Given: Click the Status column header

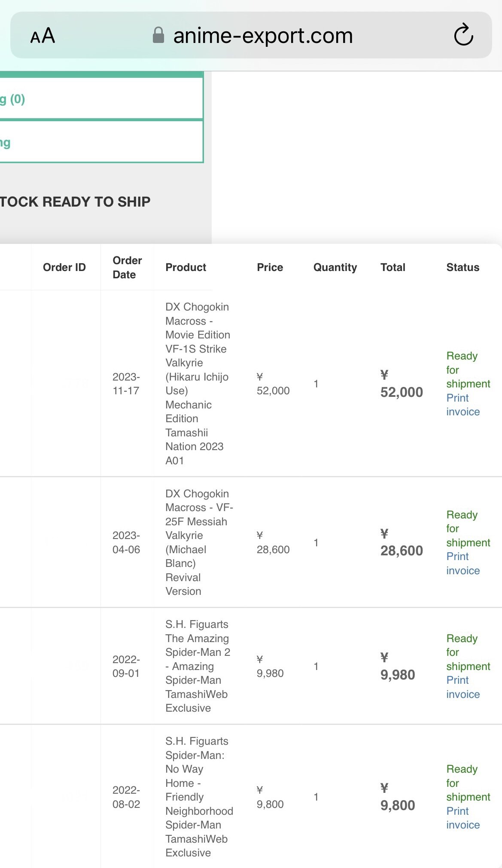Looking at the screenshot, I should click(462, 267).
